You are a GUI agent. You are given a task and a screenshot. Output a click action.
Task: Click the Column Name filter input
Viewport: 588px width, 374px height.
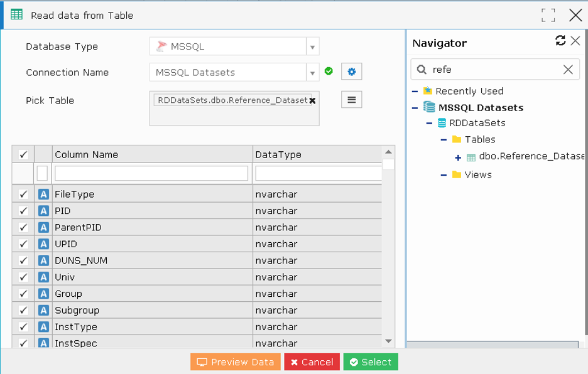point(151,173)
